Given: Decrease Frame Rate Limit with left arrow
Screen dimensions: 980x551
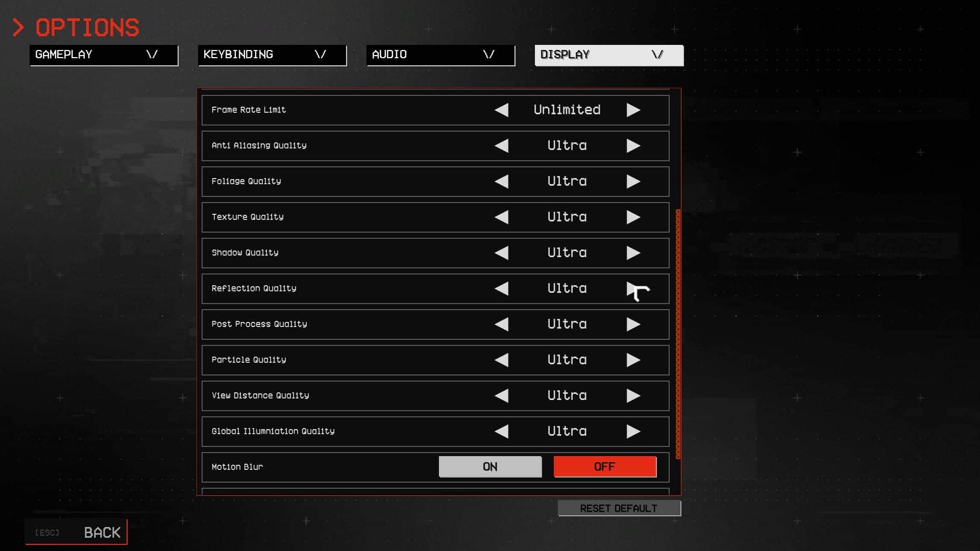Looking at the screenshot, I should point(501,110).
